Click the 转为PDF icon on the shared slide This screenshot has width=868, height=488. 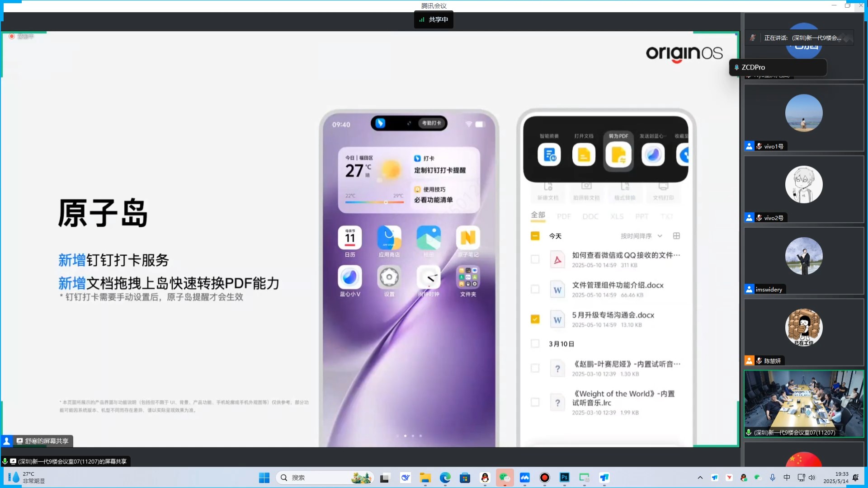tap(618, 155)
